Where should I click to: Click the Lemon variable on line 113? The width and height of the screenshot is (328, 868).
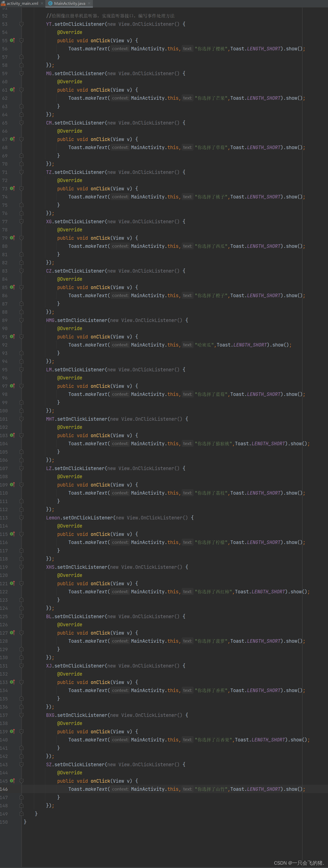pos(53,518)
